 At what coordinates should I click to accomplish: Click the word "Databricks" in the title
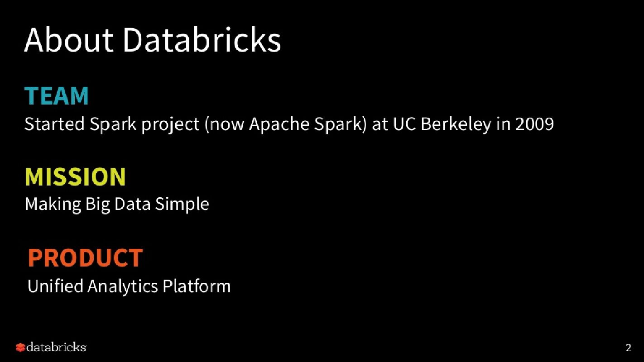click(202, 40)
